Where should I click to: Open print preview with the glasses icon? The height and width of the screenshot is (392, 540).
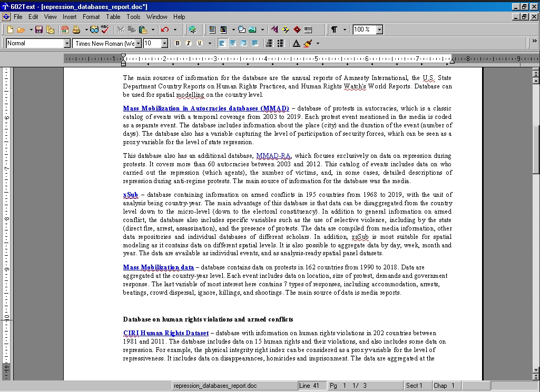[94, 29]
